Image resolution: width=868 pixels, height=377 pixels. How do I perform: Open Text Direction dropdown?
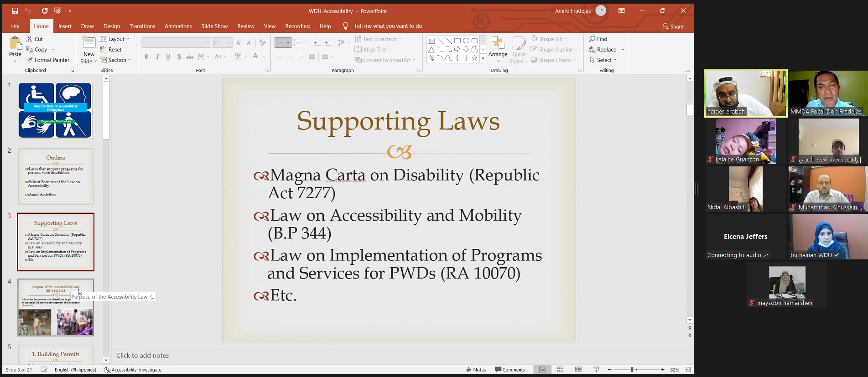click(378, 39)
